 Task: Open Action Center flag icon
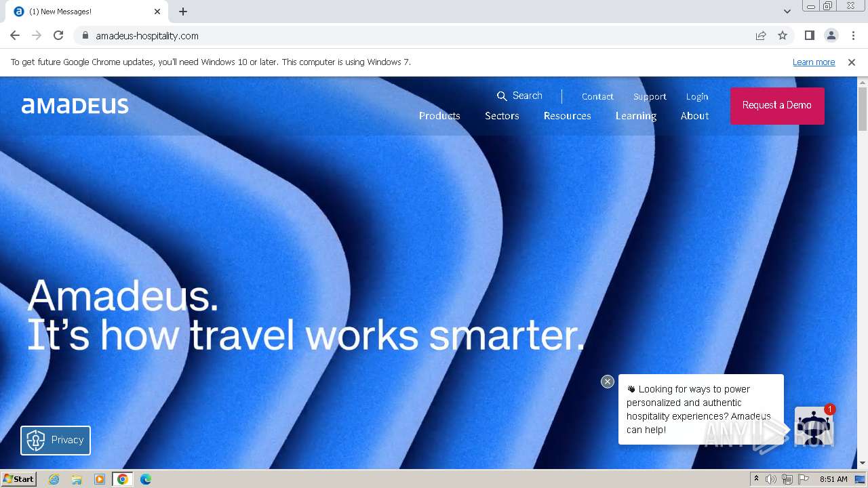804,479
